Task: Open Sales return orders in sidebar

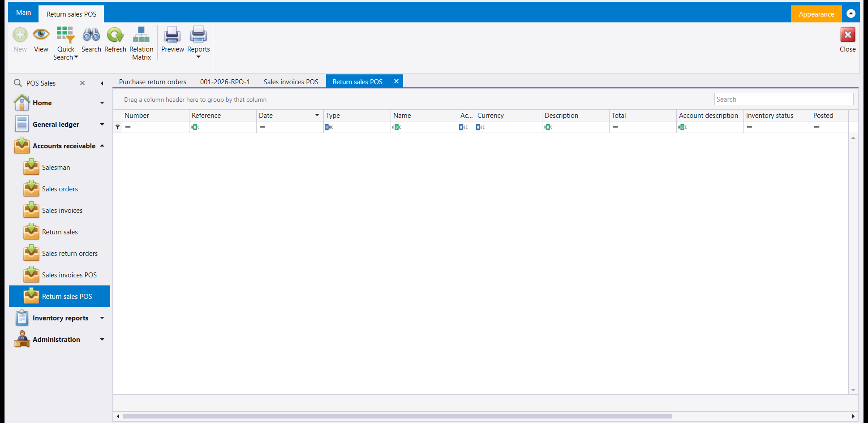Action: [60, 254]
